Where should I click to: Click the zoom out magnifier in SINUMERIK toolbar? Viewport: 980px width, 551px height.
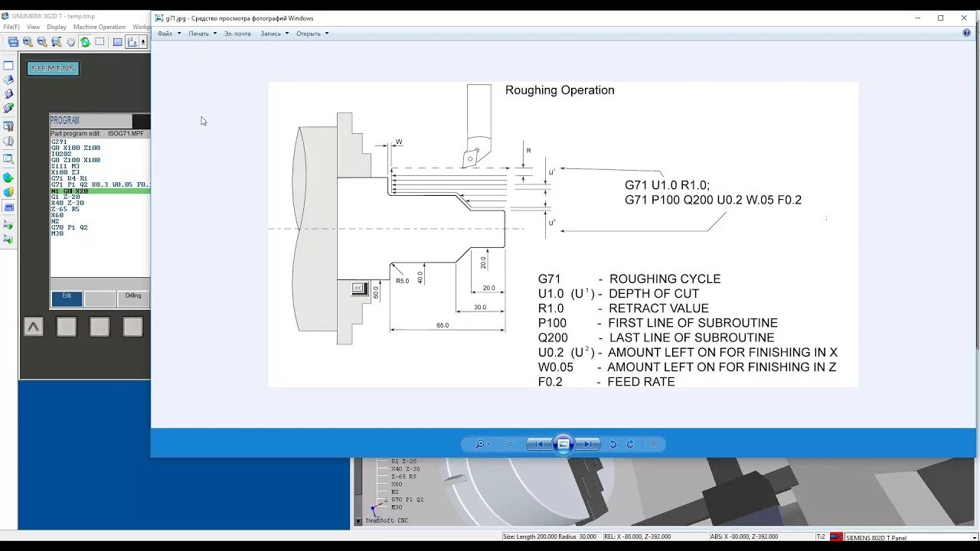[42, 42]
